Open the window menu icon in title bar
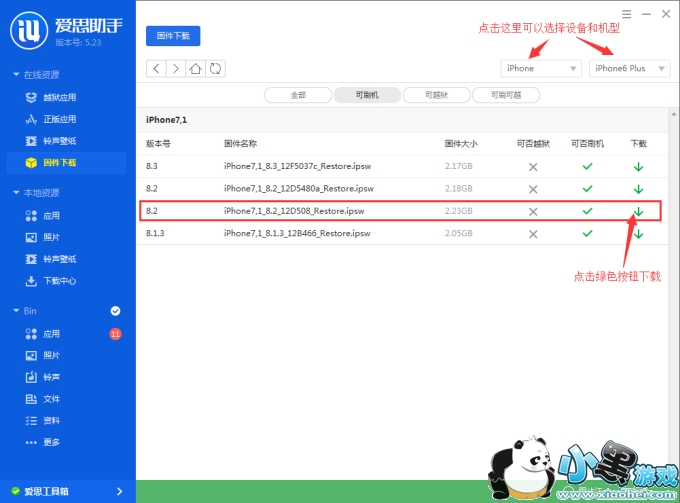Image resolution: width=680 pixels, height=503 pixels. click(x=626, y=15)
